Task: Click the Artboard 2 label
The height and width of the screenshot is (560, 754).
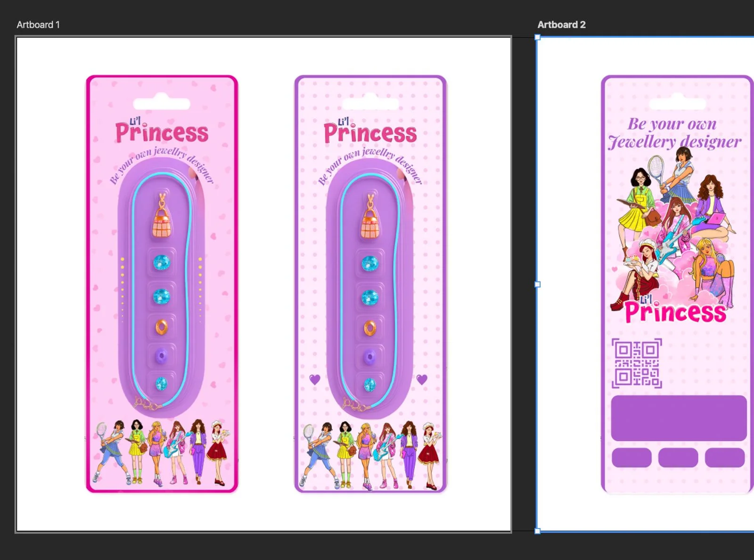Action: pyautogui.click(x=561, y=25)
